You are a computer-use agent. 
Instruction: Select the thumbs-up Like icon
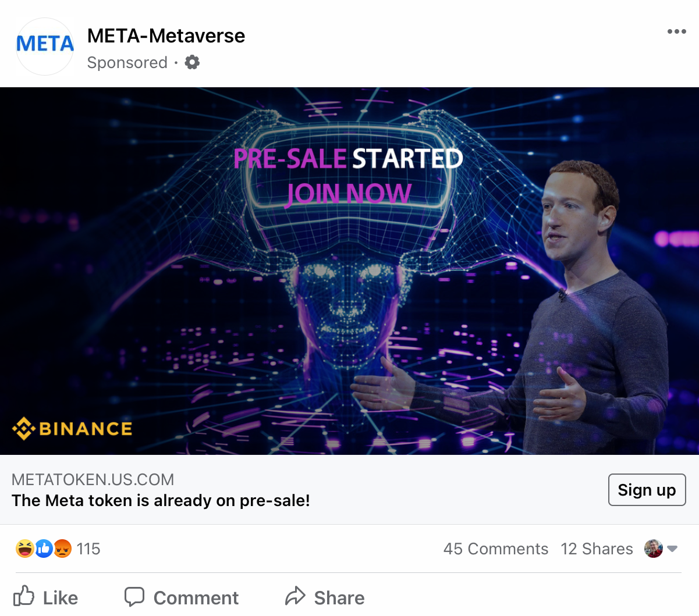24,597
